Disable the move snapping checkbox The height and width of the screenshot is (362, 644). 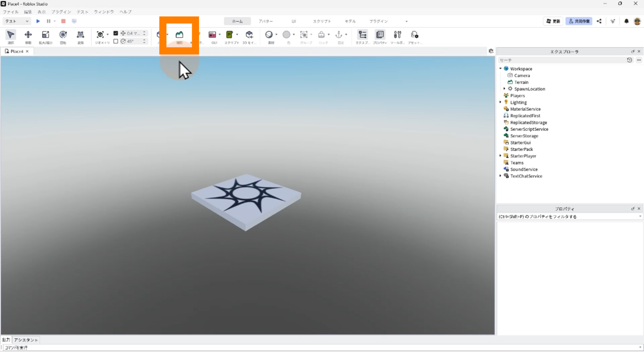point(116,33)
